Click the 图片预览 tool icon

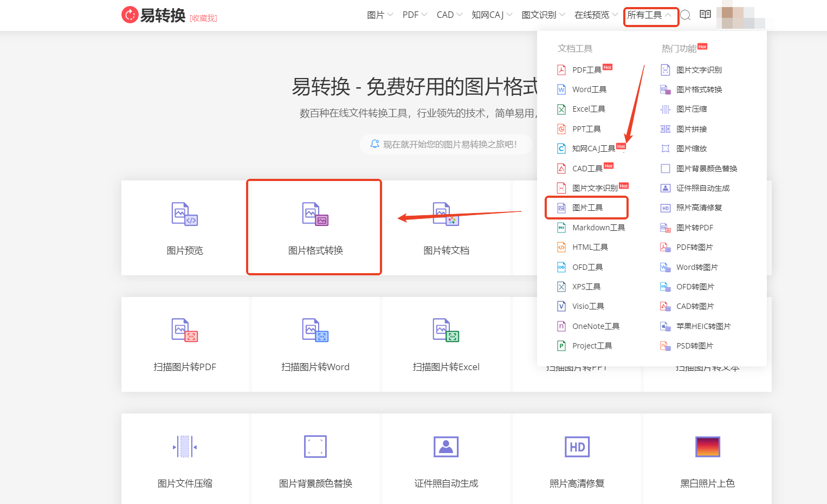184,214
